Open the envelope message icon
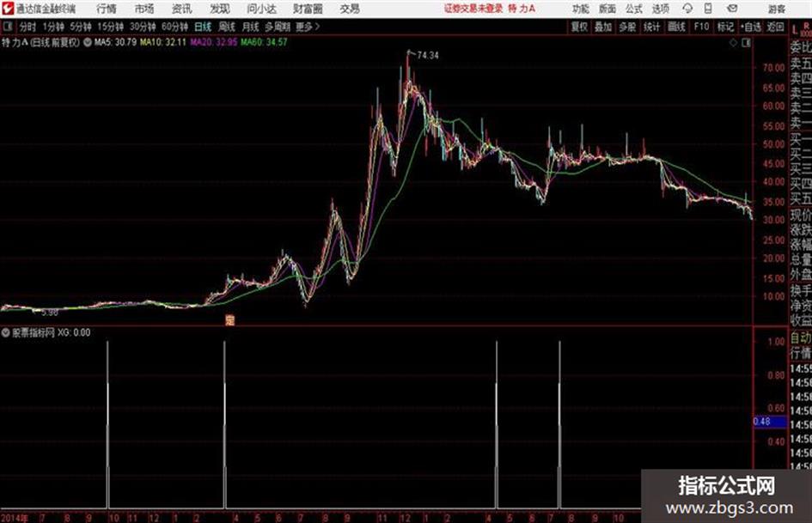The width and height of the screenshot is (812, 523). pos(732,9)
